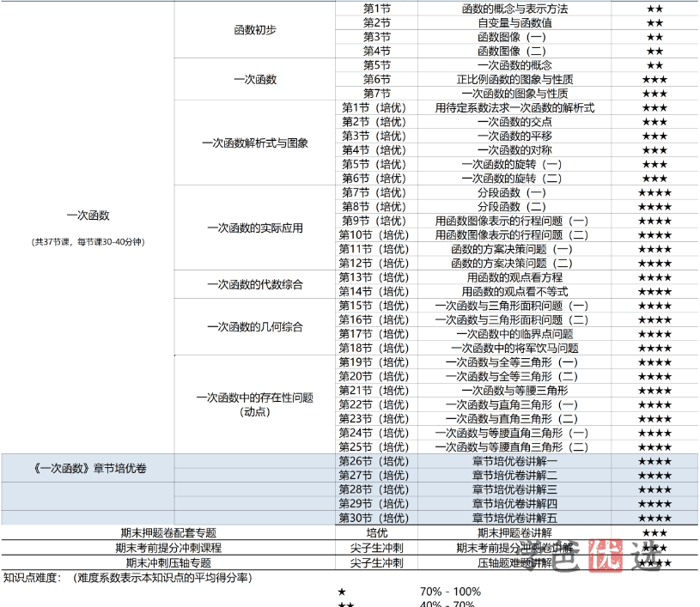The height and width of the screenshot is (607, 700).
Task: Click the '章节培优卷讲解一' cell
Action: 514,462
